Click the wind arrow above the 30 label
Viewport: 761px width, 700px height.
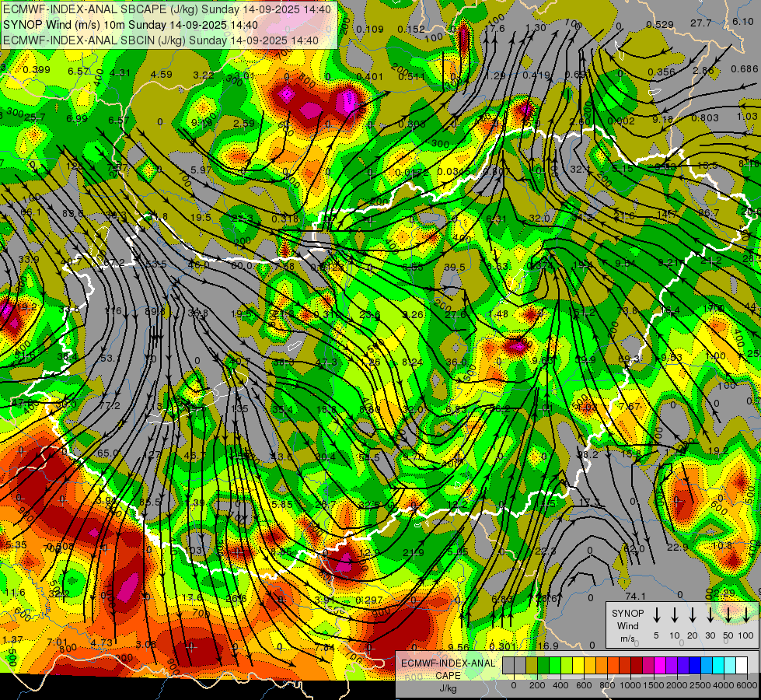pyautogui.click(x=710, y=614)
